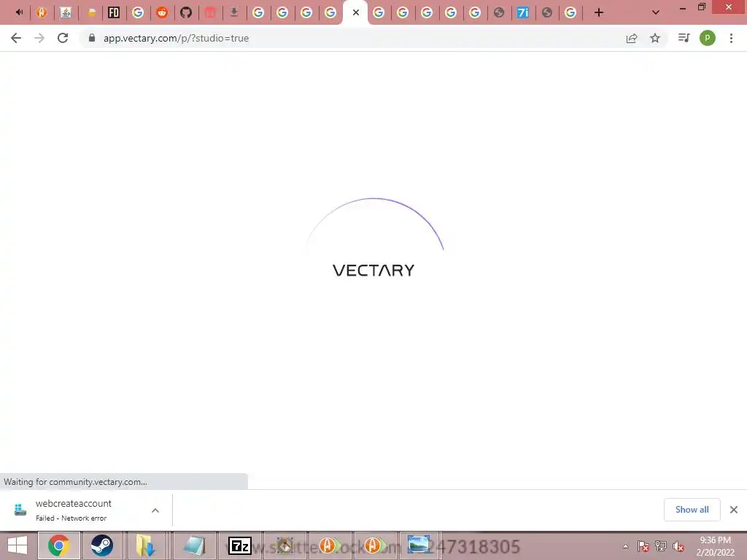Open 7-Zip from the taskbar
The width and height of the screenshot is (747, 560).
point(239,545)
